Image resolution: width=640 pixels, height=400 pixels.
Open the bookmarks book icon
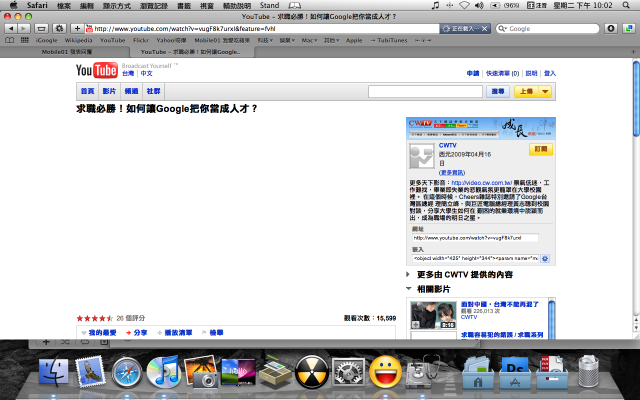(x=9, y=40)
